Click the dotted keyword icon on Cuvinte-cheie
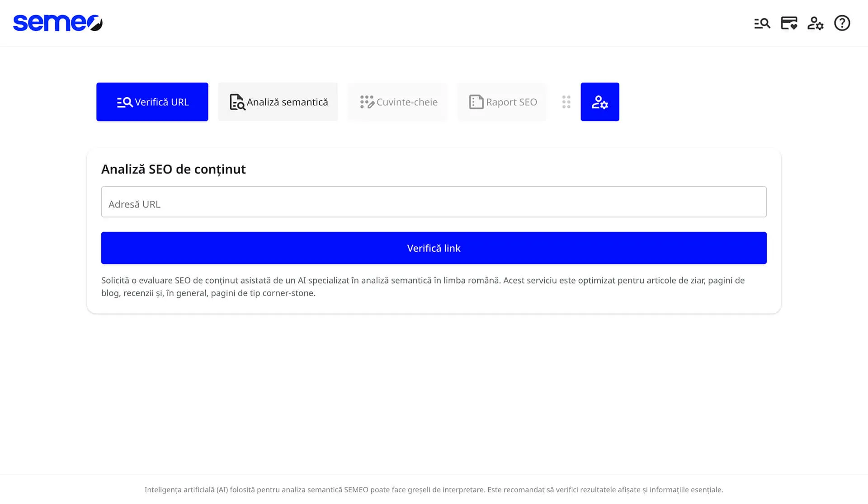Screen dimensions: 868x504 pos(367,102)
